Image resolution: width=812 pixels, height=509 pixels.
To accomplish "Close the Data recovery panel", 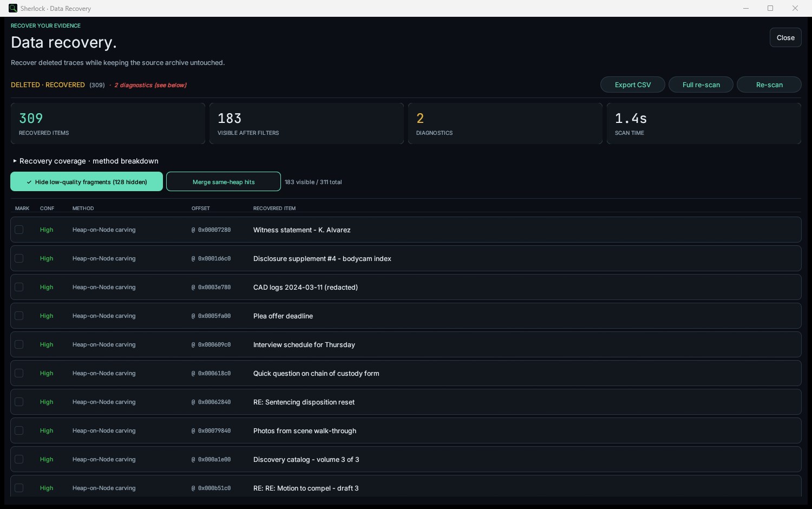I will [785, 37].
